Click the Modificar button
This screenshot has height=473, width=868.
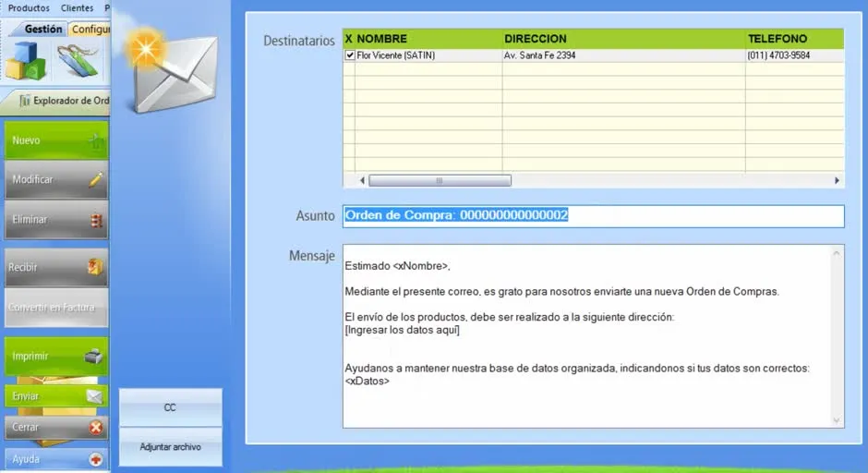point(56,180)
